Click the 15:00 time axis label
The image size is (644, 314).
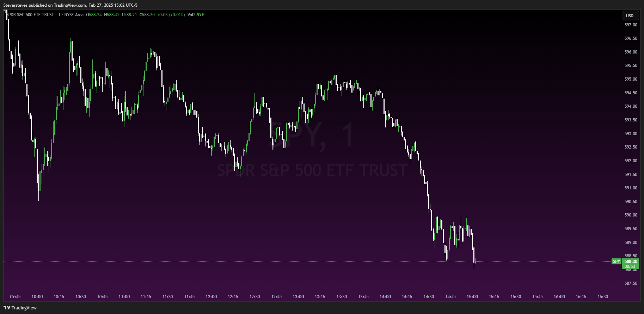[472, 297]
